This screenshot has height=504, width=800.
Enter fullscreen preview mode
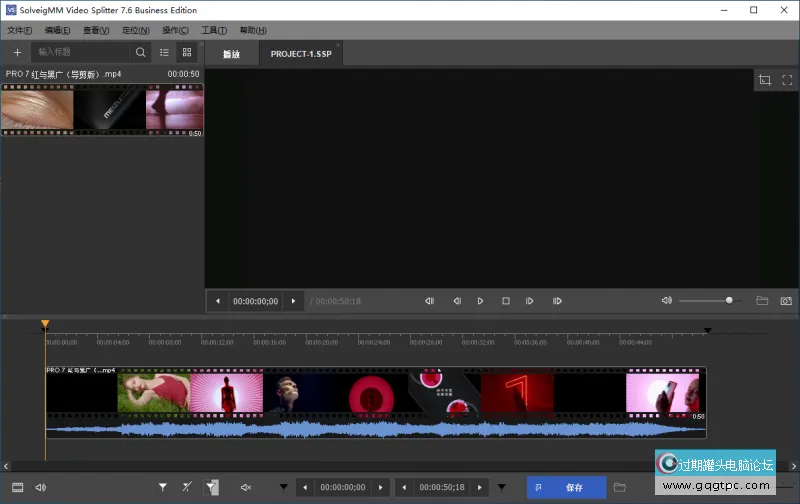click(787, 80)
